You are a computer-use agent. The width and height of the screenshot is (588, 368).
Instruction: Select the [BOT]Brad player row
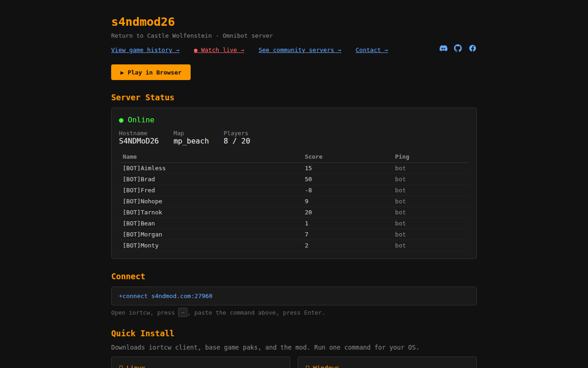(294, 179)
